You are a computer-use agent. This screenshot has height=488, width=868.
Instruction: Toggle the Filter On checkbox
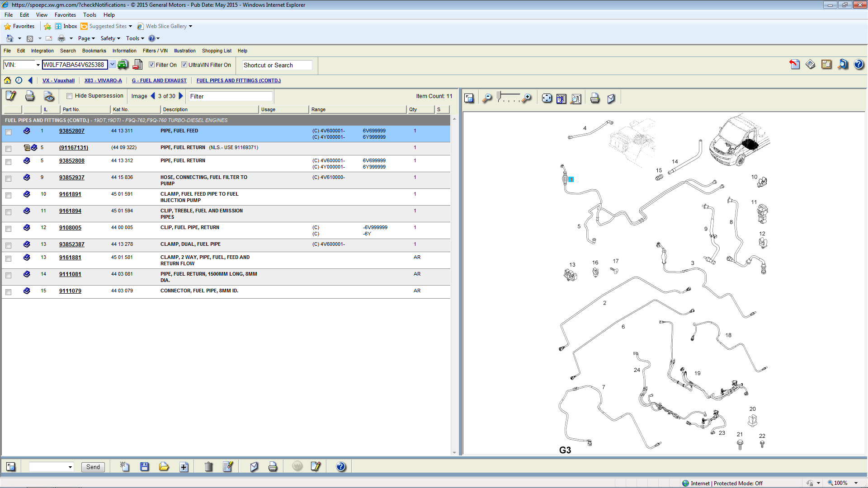[152, 65]
